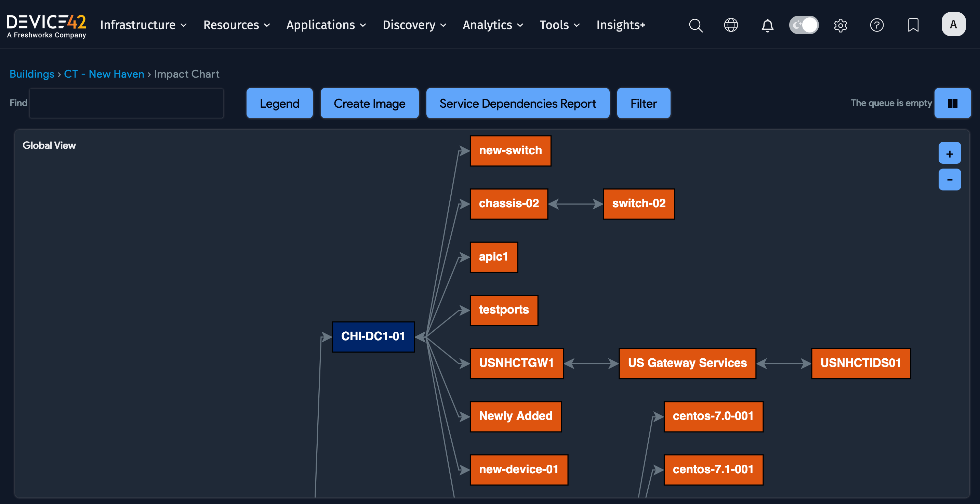Viewport: 980px width, 504px height.
Task: Zoom out the chart with minus button
Action: pos(950,180)
